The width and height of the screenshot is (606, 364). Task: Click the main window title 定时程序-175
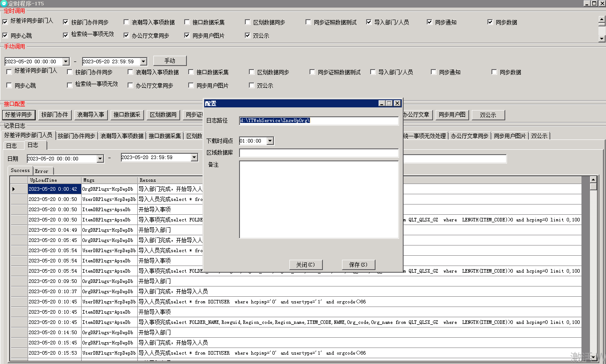(x=26, y=4)
